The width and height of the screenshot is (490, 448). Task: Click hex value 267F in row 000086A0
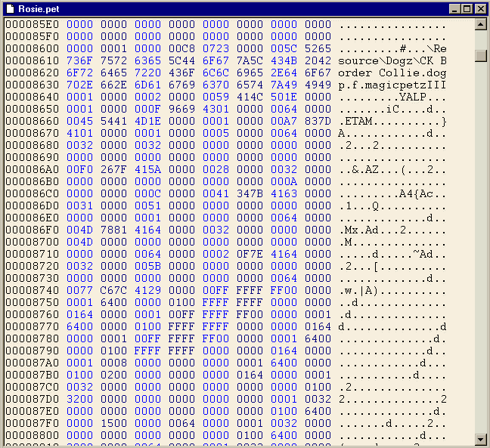pyautogui.click(x=113, y=169)
